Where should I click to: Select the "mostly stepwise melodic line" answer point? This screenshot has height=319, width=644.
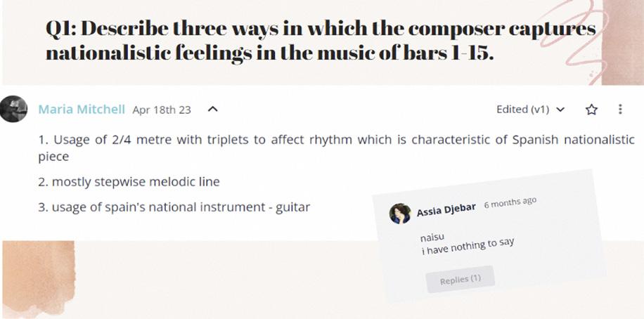tap(129, 181)
